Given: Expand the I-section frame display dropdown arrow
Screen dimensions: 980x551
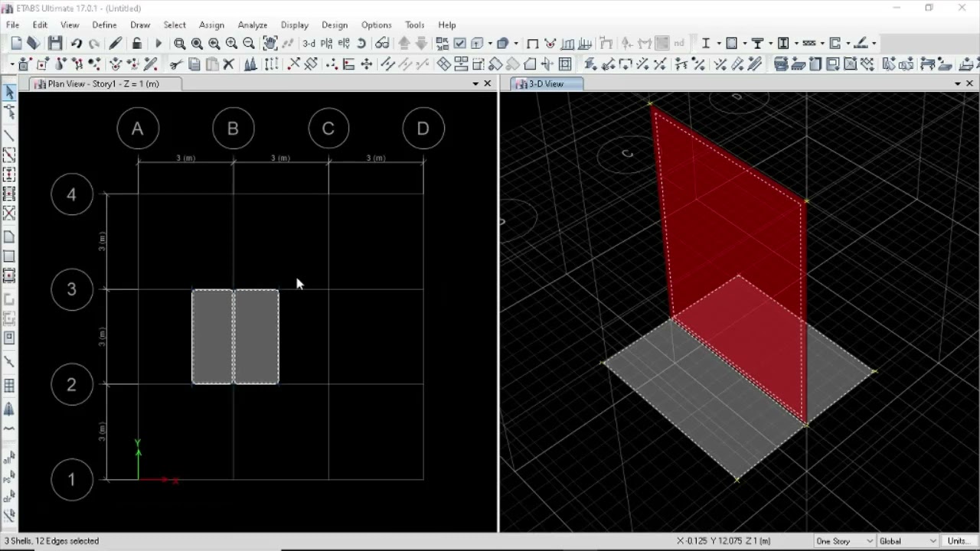Looking at the screenshot, I should point(719,44).
